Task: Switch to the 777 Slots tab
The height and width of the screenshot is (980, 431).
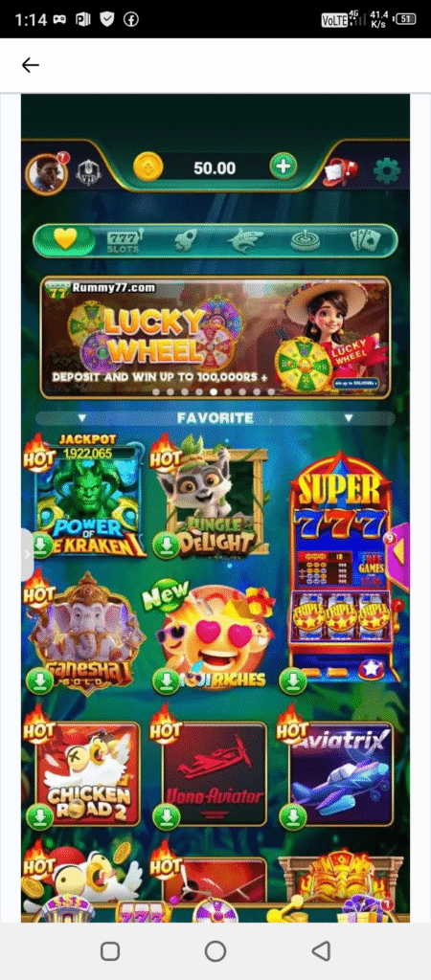Action: tap(124, 240)
